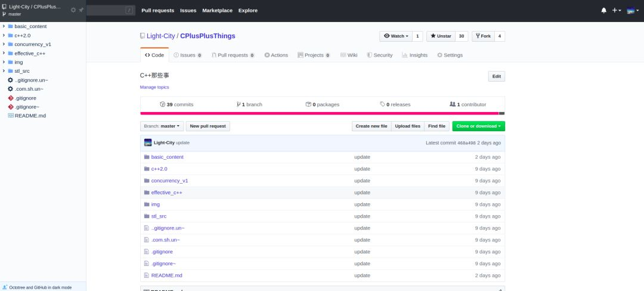Switch to the Settings tab
The width and height of the screenshot is (644, 291).
(x=450, y=55)
